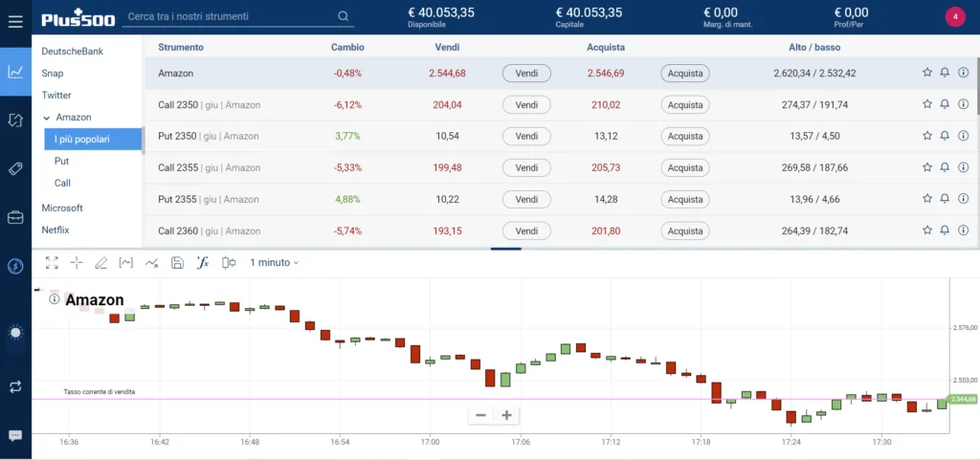Select the pencil drawing tool
Viewport: 980px width, 460px height.
point(100,263)
